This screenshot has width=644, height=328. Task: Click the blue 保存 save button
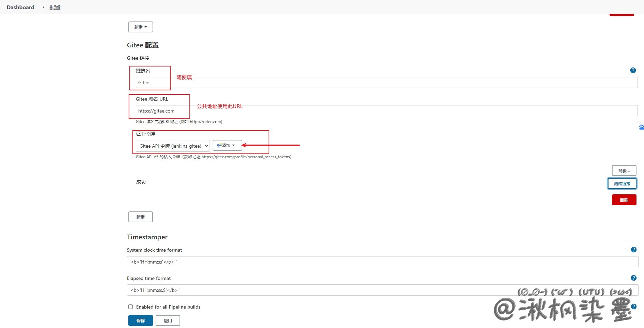(x=141, y=320)
